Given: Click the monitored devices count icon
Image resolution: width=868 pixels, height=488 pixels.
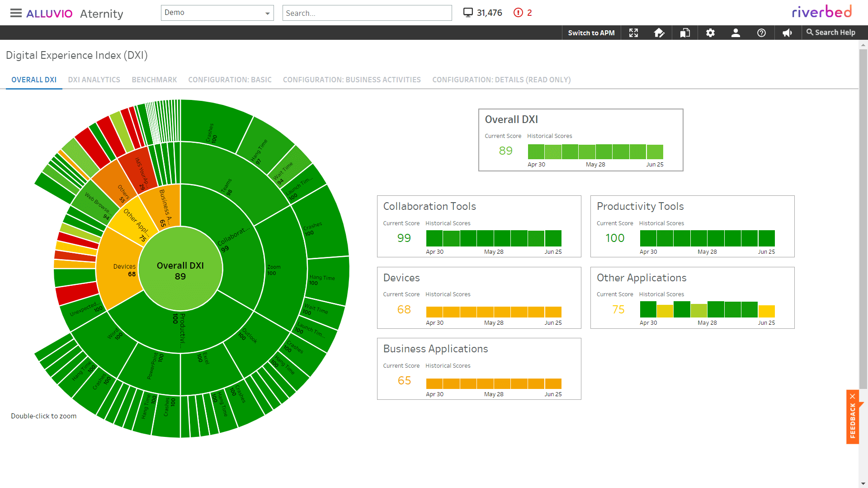Looking at the screenshot, I should coord(468,12).
